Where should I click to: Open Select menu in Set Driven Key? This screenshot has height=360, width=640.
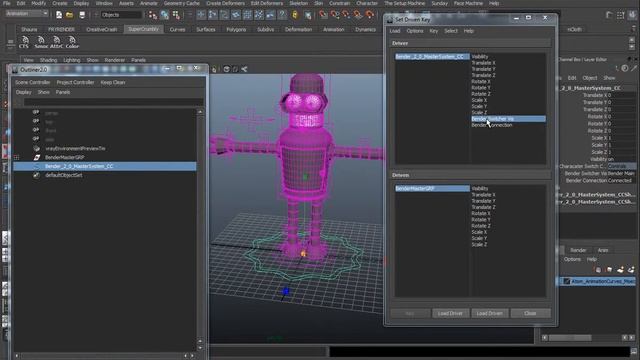point(451,31)
